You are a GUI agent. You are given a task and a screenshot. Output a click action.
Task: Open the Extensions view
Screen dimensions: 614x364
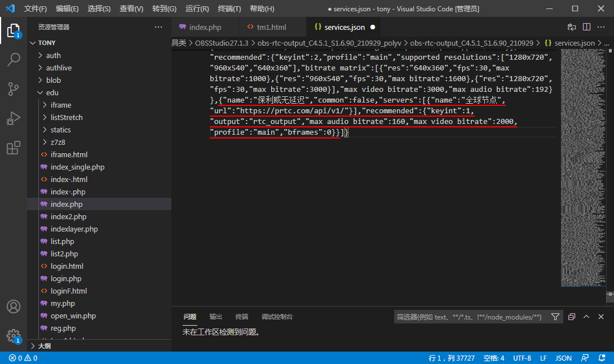[x=14, y=148]
